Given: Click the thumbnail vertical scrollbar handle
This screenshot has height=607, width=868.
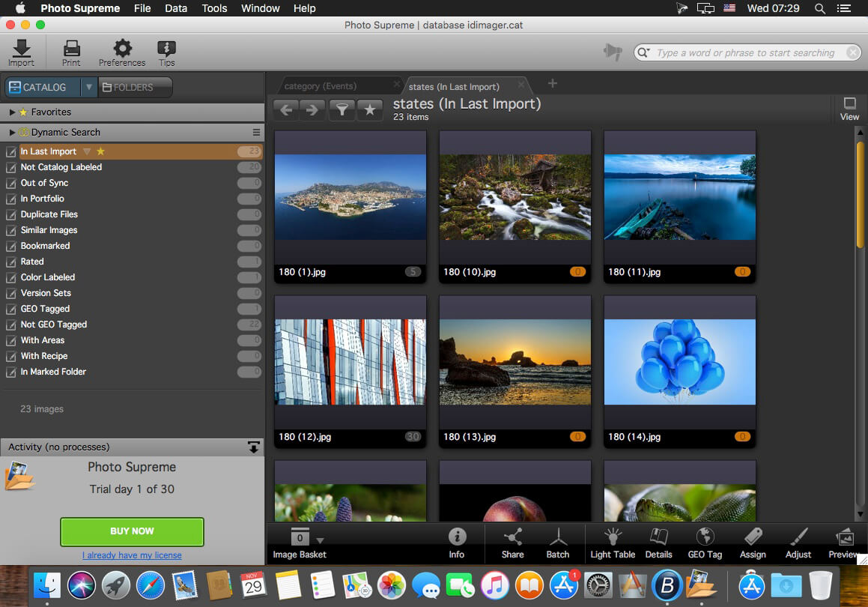Looking at the screenshot, I should coord(860,194).
